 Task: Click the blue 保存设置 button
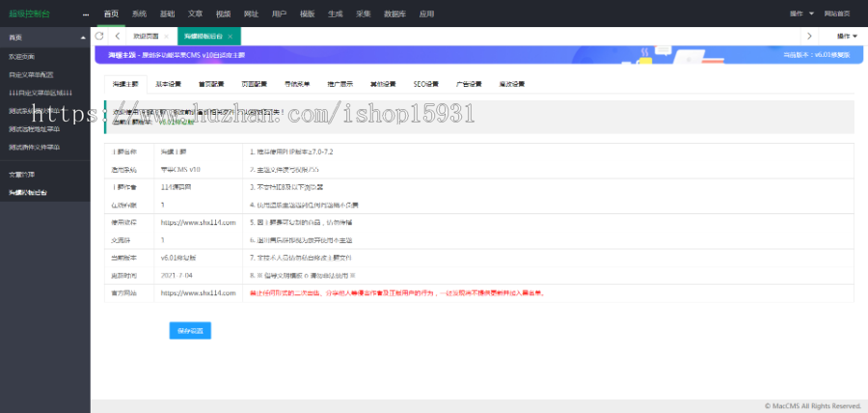[x=189, y=330]
